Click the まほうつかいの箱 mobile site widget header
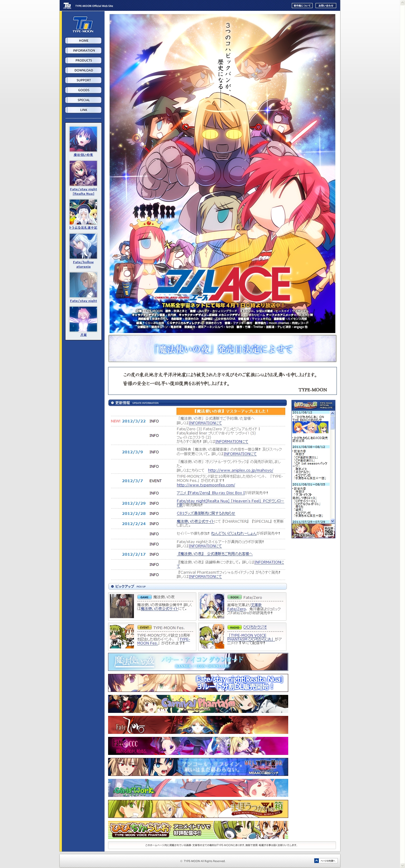405x868 pixels. tap(313, 405)
